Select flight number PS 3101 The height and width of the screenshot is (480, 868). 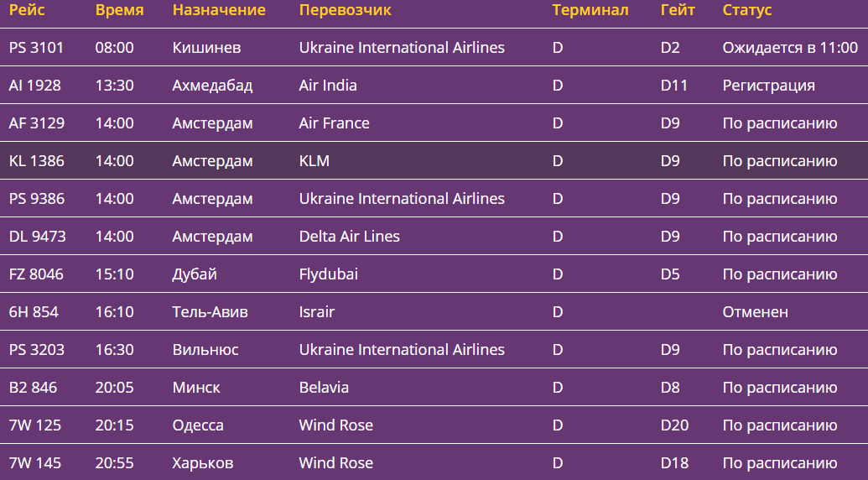[36, 48]
